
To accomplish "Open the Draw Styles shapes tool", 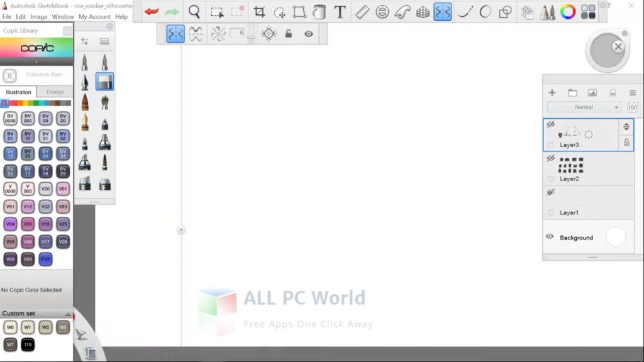I will (505, 12).
